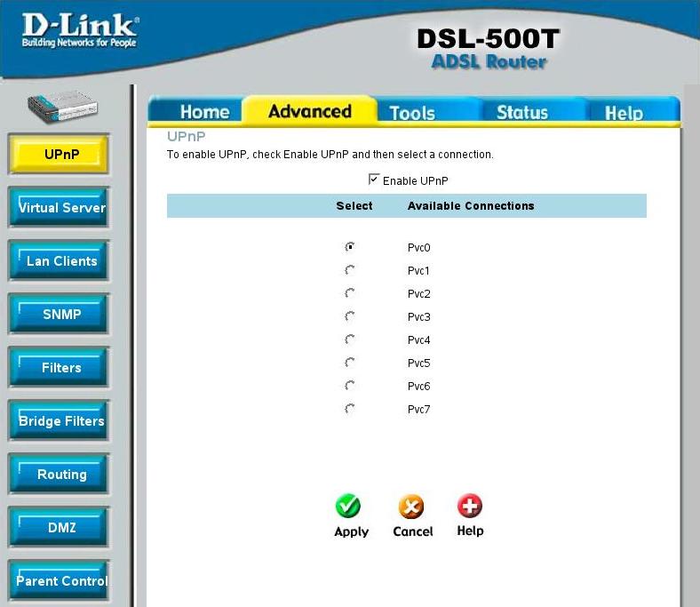Click the red Help plus icon
This screenshot has height=607, width=700.
(470, 505)
